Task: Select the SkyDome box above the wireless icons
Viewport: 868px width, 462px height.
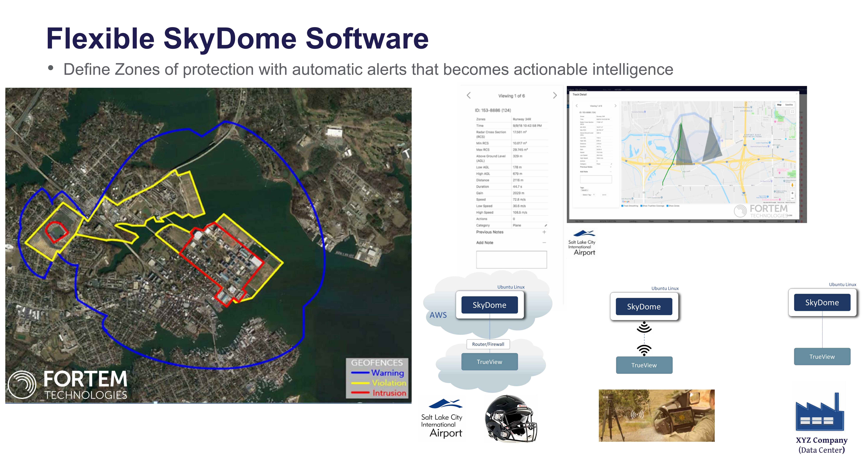Action: (x=644, y=306)
